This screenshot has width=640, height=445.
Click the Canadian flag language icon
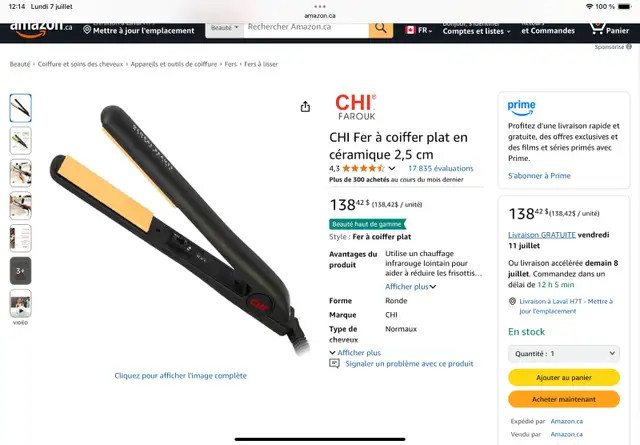pyautogui.click(x=410, y=30)
